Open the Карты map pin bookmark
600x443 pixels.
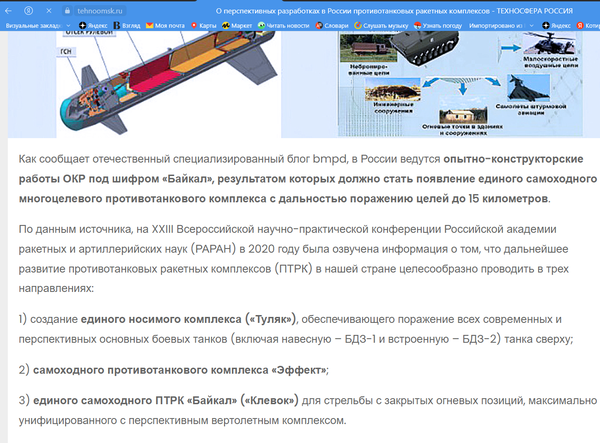tap(204, 26)
